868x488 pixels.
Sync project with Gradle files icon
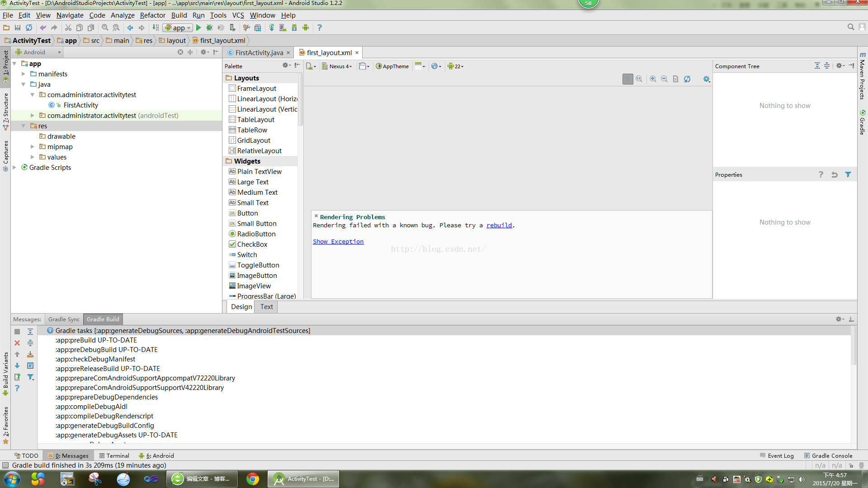click(x=272, y=28)
